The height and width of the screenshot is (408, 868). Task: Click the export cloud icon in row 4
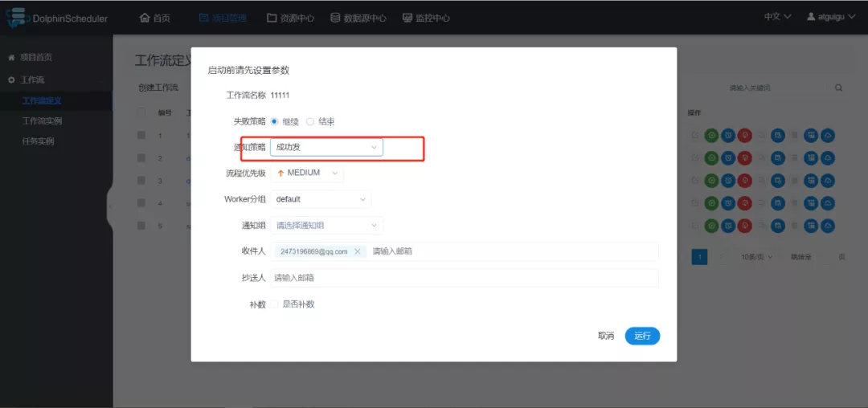coord(828,203)
